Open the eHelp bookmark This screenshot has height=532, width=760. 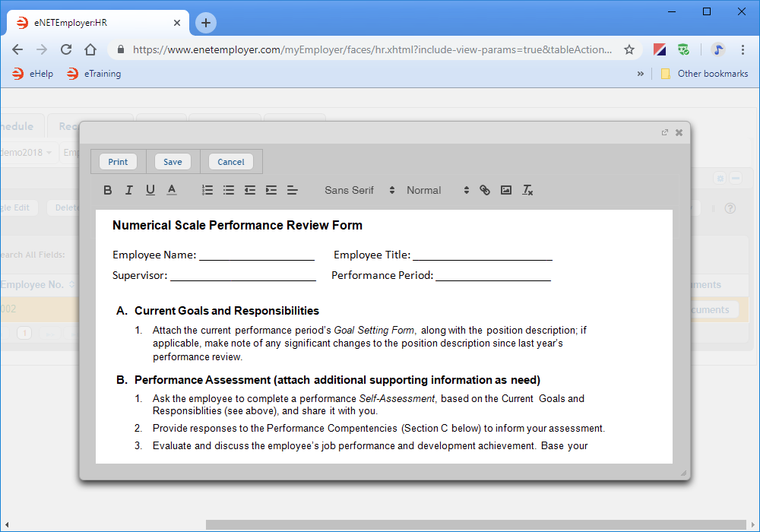pos(33,74)
